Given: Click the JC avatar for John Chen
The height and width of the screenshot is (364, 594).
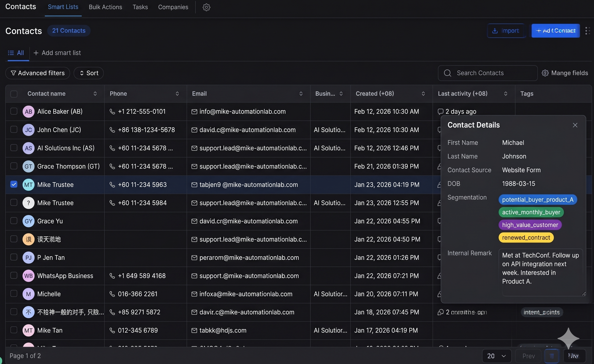Looking at the screenshot, I should [28, 130].
